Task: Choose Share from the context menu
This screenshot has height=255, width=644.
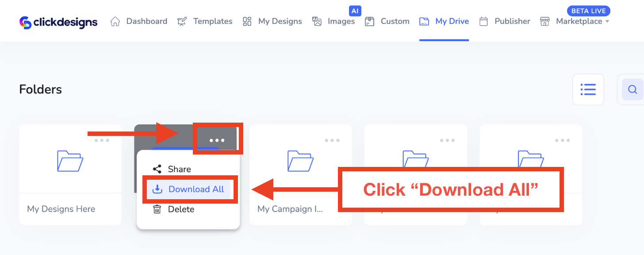Action: coord(172,169)
